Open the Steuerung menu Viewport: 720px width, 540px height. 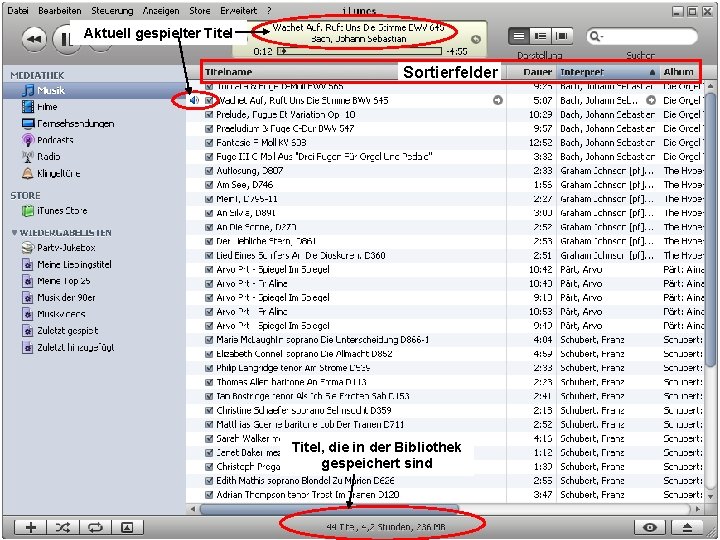pos(112,10)
